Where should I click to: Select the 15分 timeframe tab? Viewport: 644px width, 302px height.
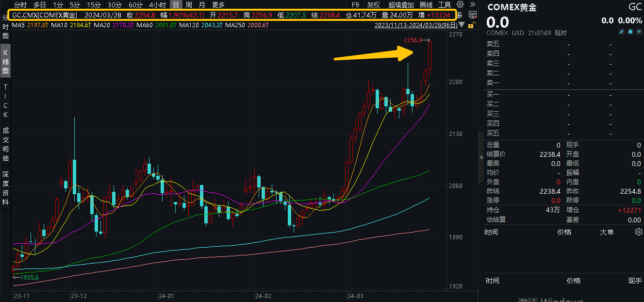pyautogui.click(x=94, y=5)
